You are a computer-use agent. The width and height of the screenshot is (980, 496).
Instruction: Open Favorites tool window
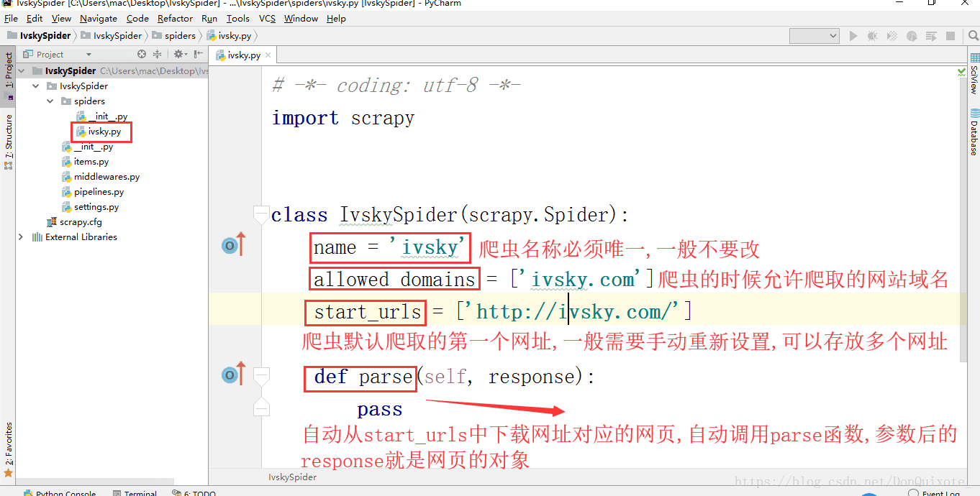click(8, 449)
